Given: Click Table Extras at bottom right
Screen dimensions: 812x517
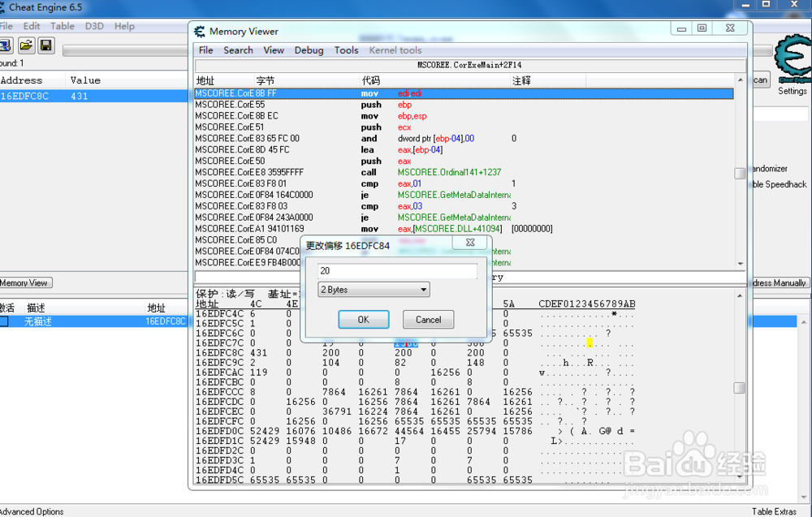Looking at the screenshot, I should tap(774, 511).
